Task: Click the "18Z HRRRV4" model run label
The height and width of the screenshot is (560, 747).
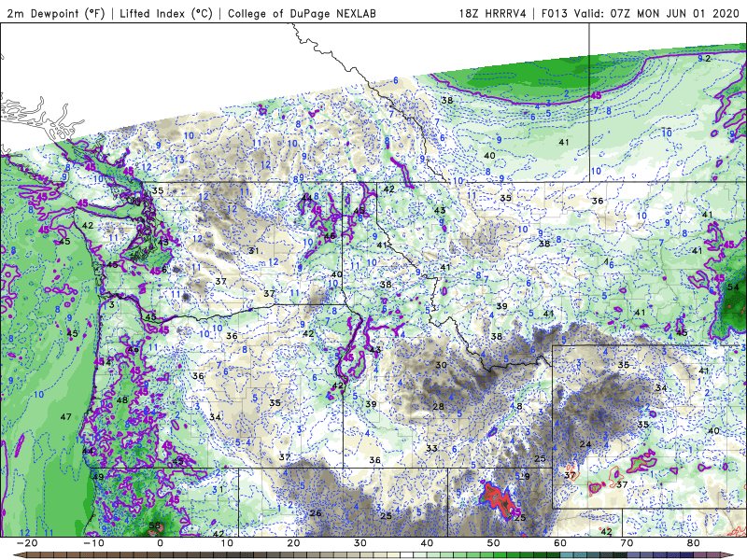Action: pos(493,13)
